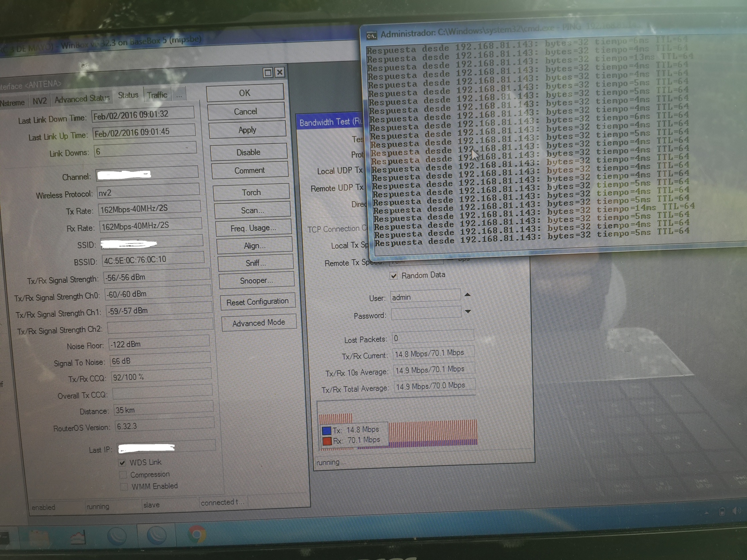Enable the Compression checkbox
This screenshot has height=560, width=747.
(123, 475)
